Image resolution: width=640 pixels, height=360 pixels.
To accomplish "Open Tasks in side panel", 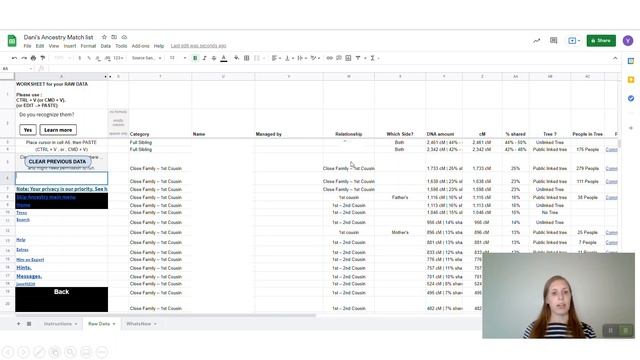I will (x=631, y=98).
